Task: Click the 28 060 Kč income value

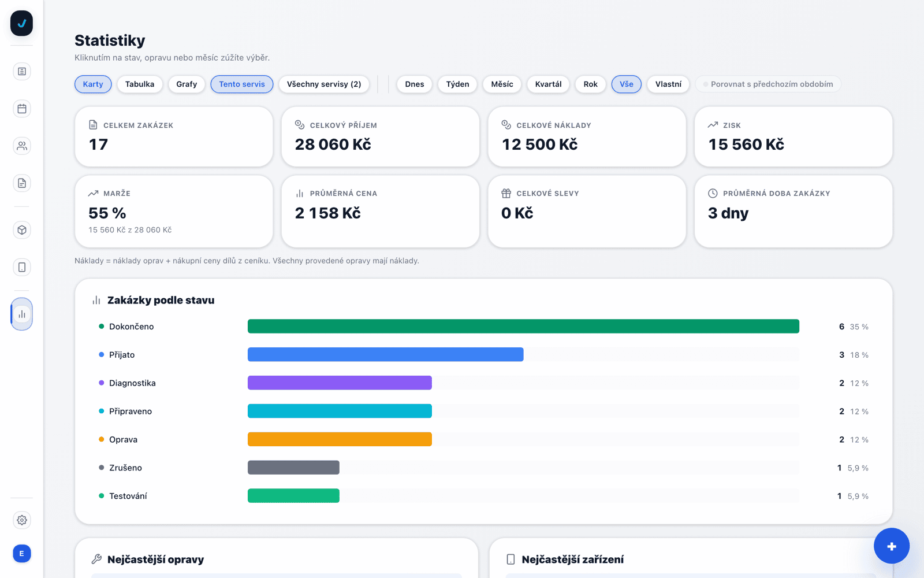Action: [333, 144]
